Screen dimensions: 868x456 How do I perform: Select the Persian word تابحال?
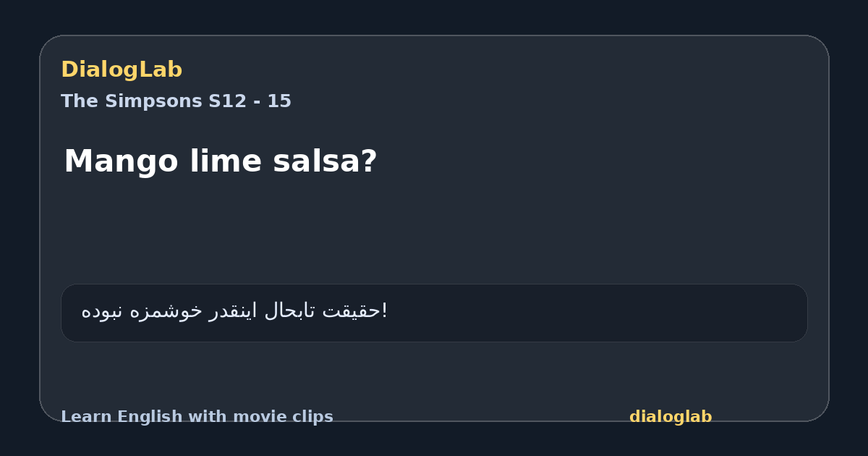coord(289,311)
